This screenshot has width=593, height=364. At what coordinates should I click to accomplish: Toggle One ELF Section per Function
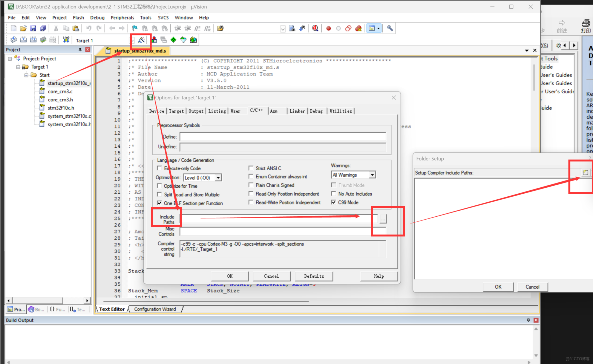pyautogui.click(x=160, y=203)
